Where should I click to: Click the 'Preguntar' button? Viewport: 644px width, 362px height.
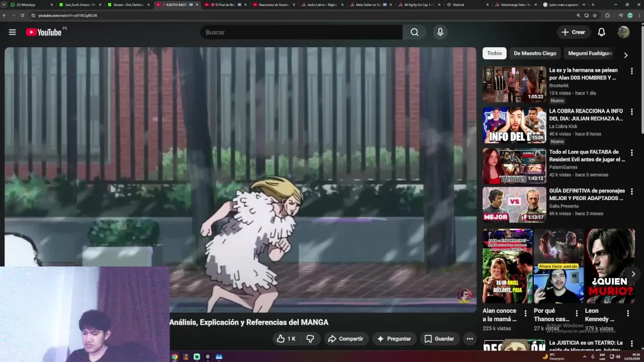click(394, 339)
